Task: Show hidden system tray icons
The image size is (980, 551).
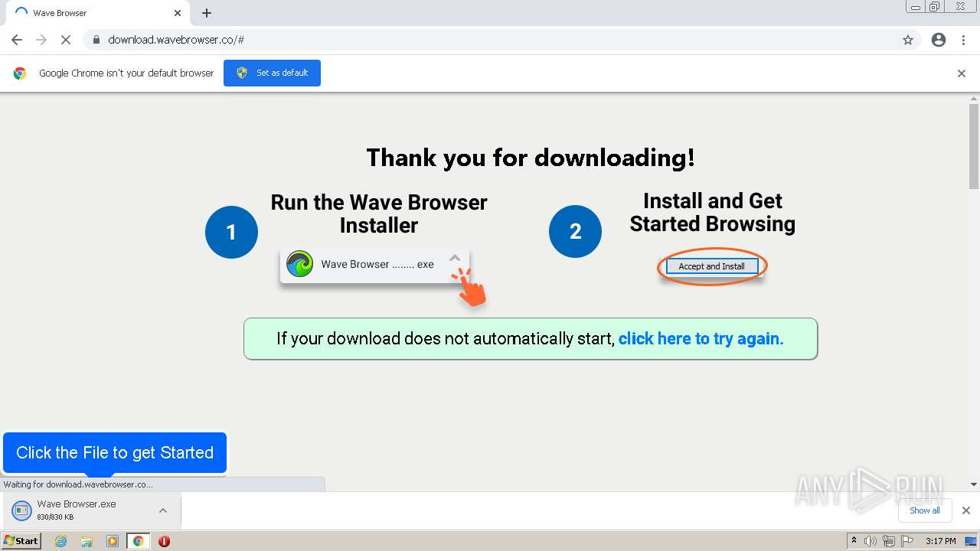Action: coord(854,541)
